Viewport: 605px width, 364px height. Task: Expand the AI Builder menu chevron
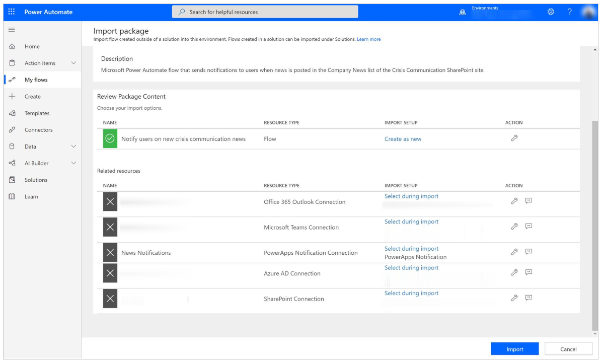73,163
